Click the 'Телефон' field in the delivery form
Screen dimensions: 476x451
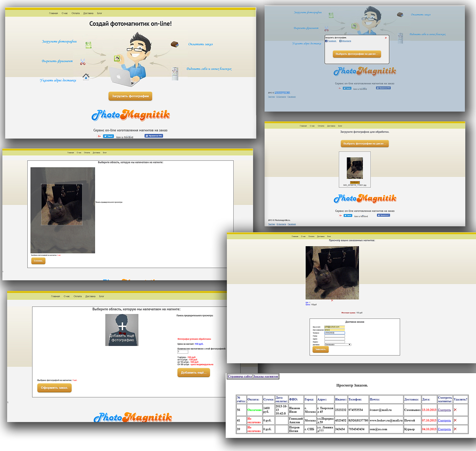point(334,333)
